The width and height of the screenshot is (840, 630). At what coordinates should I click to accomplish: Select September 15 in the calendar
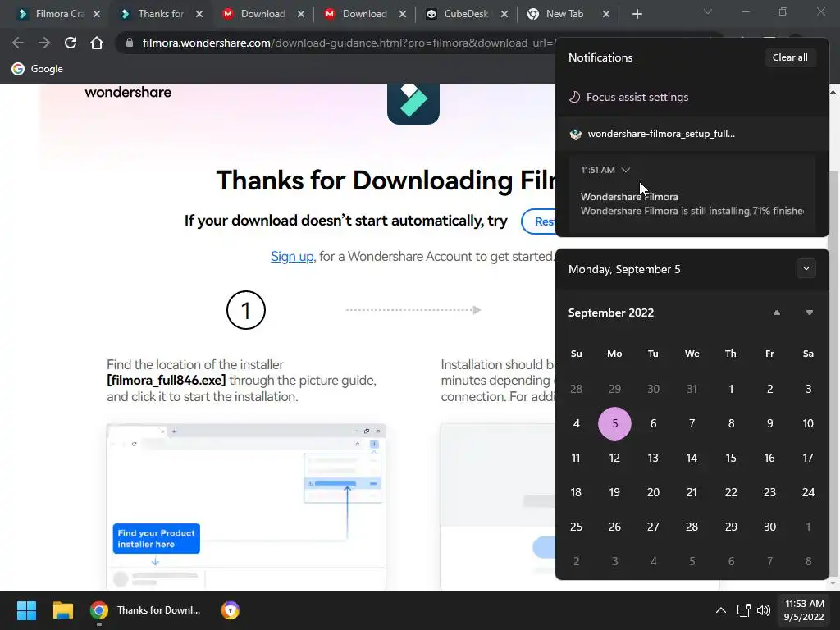tap(731, 458)
